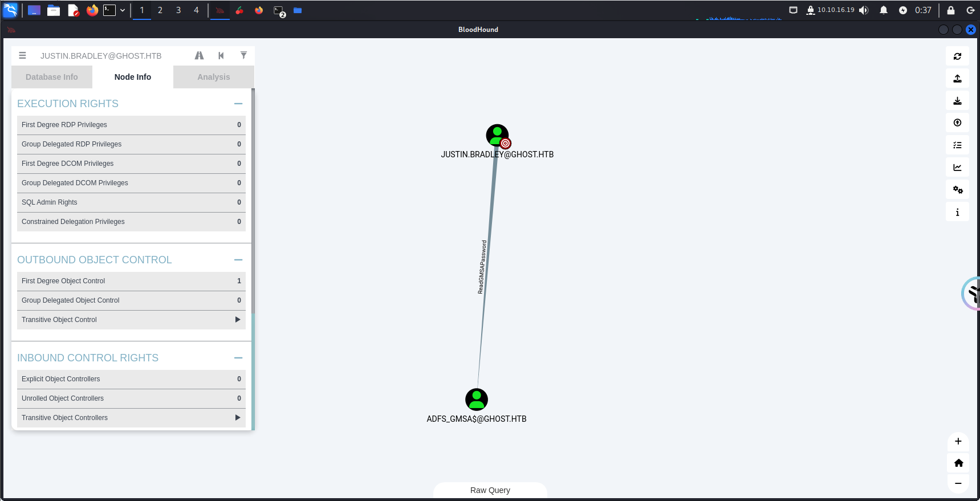The width and height of the screenshot is (980, 501).
Task: Collapse the Execution Rights section
Action: pyautogui.click(x=238, y=104)
